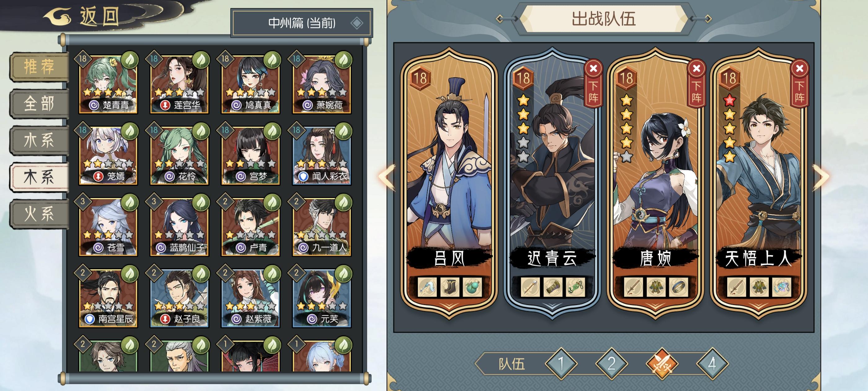
Task: Select team slot 4
Action: pos(712,364)
